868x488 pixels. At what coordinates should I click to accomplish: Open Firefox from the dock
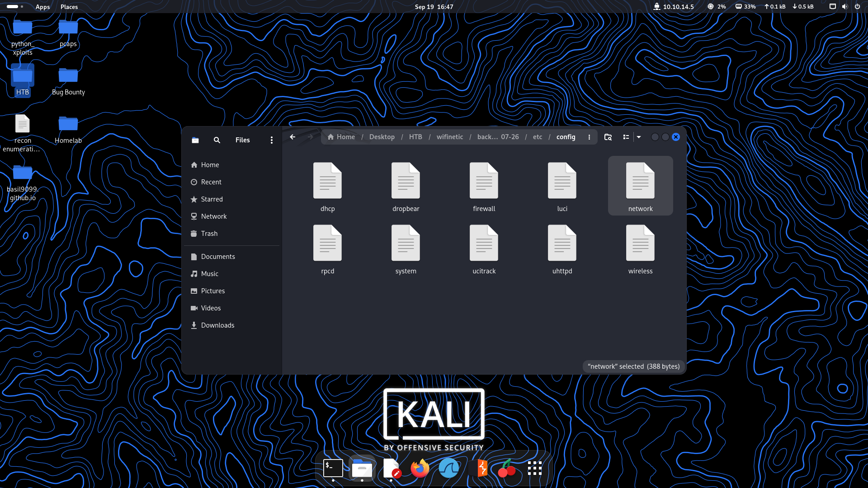(x=420, y=468)
